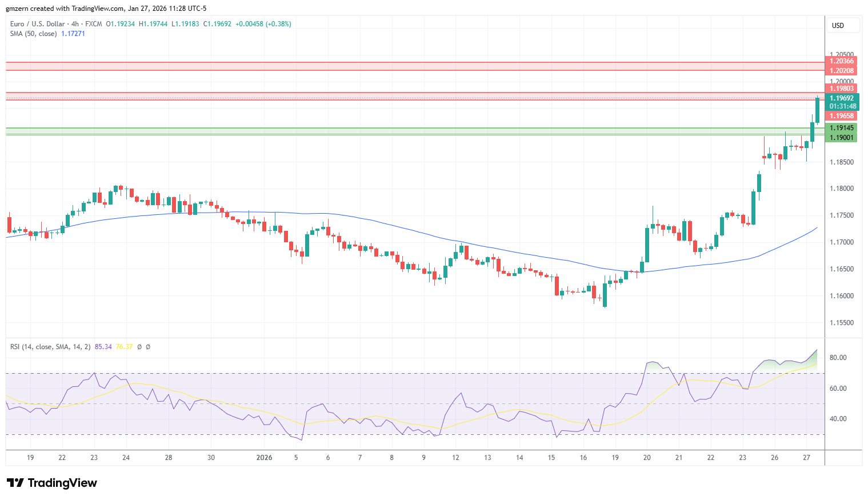
Task: Click the 1.16500 price axis tick
Action: coord(842,269)
